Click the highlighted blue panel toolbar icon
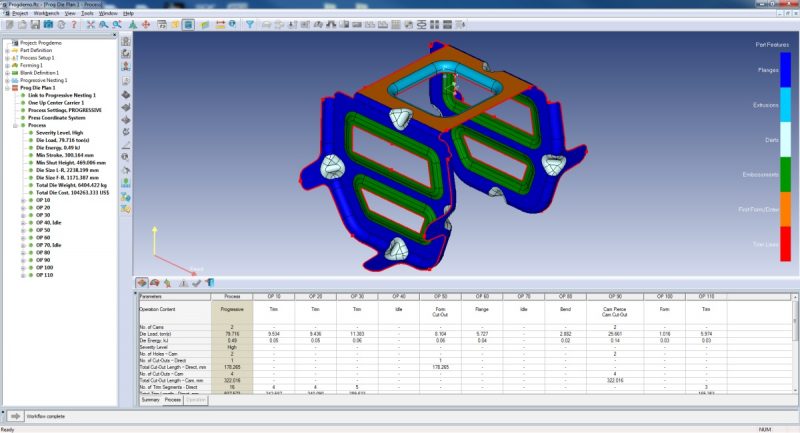The image size is (800, 433). click(x=188, y=24)
